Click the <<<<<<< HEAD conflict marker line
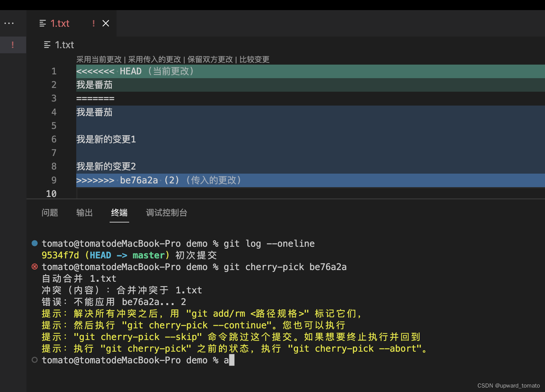The image size is (545, 392). pos(311,71)
